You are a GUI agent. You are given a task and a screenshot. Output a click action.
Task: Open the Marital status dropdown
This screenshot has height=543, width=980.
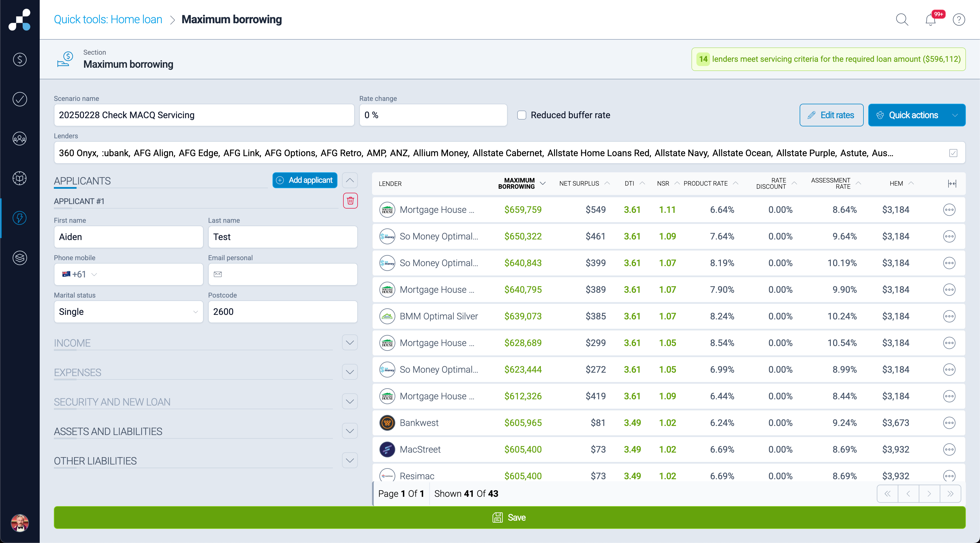coord(128,312)
